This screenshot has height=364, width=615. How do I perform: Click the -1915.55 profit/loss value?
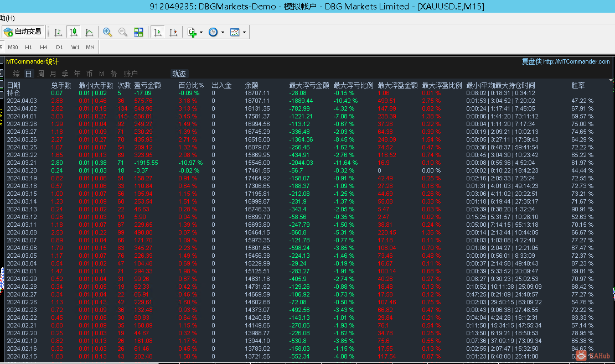pyautogui.click(x=146, y=163)
